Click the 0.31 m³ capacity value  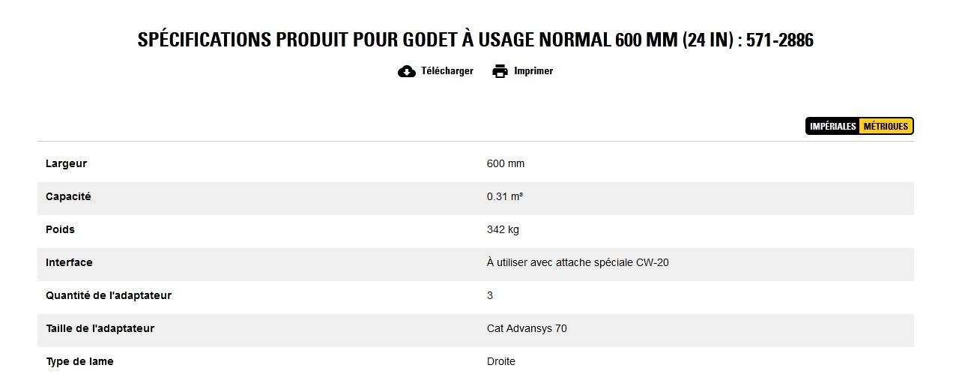click(505, 196)
